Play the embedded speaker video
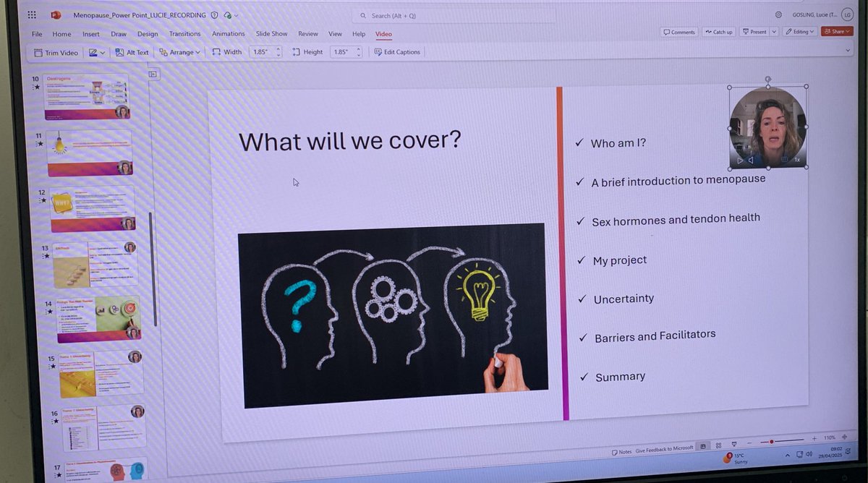Image resolution: width=868 pixels, height=483 pixels. (739, 161)
